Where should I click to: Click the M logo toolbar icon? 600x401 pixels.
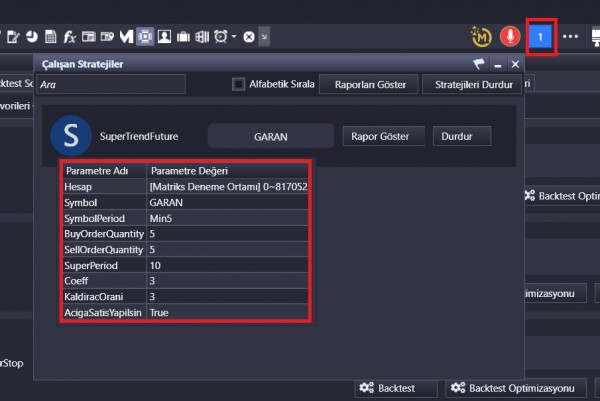click(126, 37)
